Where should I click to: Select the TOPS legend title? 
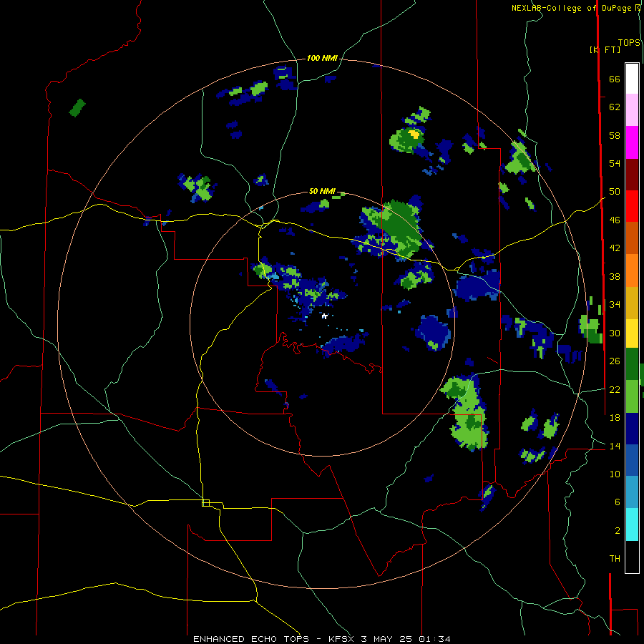click(629, 42)
